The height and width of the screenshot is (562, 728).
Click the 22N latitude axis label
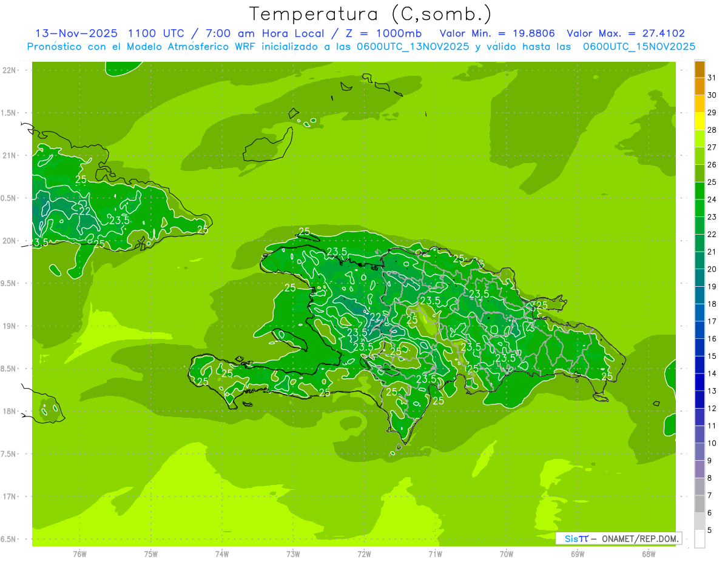pos(10,70)
